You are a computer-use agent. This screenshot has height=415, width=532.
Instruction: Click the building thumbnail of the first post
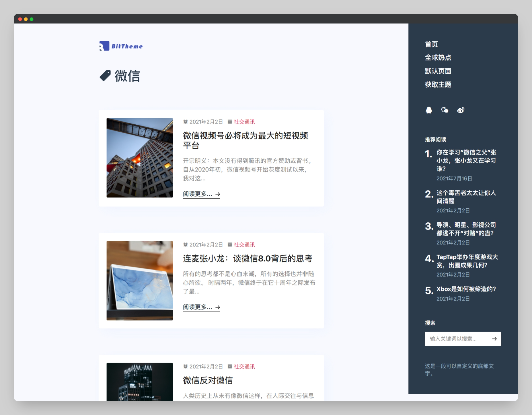(x=140, y=158)
